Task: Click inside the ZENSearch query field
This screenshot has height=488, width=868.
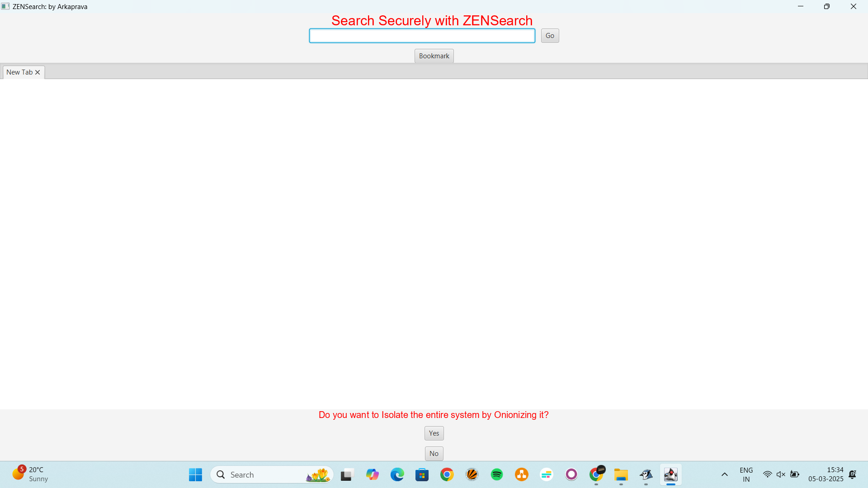Action: 422,35
